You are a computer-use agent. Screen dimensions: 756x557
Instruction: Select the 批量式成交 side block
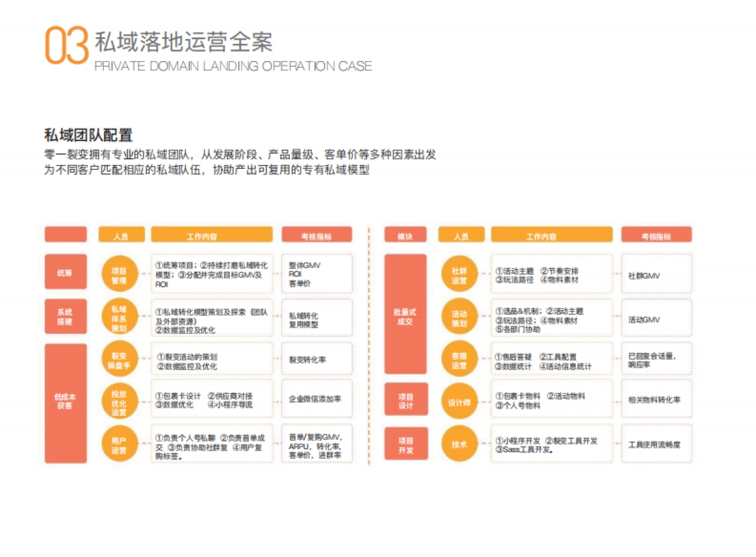point(405,315)
